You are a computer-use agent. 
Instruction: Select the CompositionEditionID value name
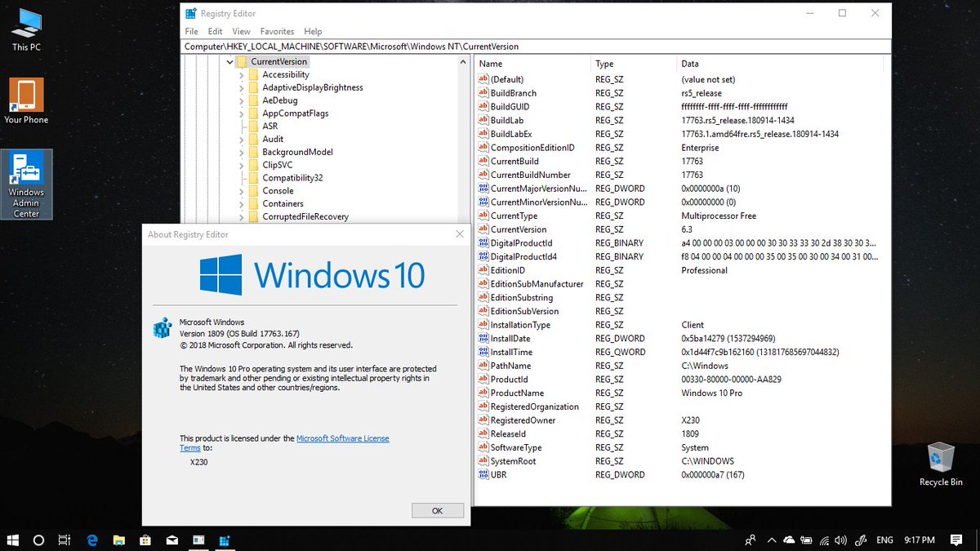click(x=532, y=148)
